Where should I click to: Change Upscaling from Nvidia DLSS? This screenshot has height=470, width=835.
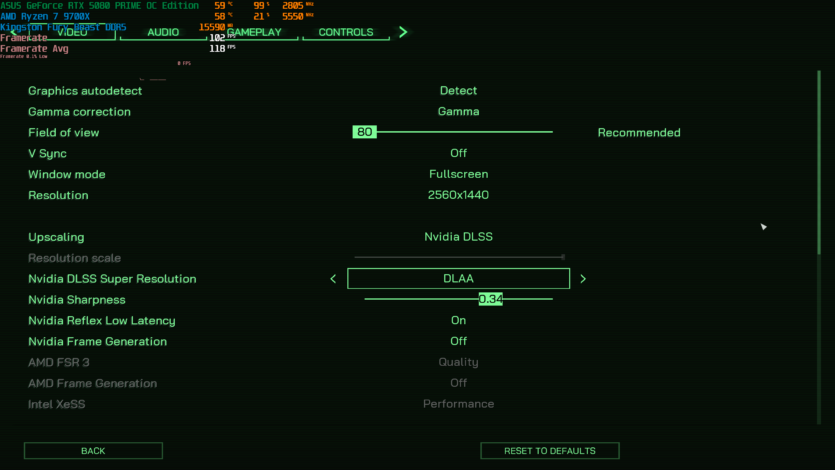click(x=459, y=237)
